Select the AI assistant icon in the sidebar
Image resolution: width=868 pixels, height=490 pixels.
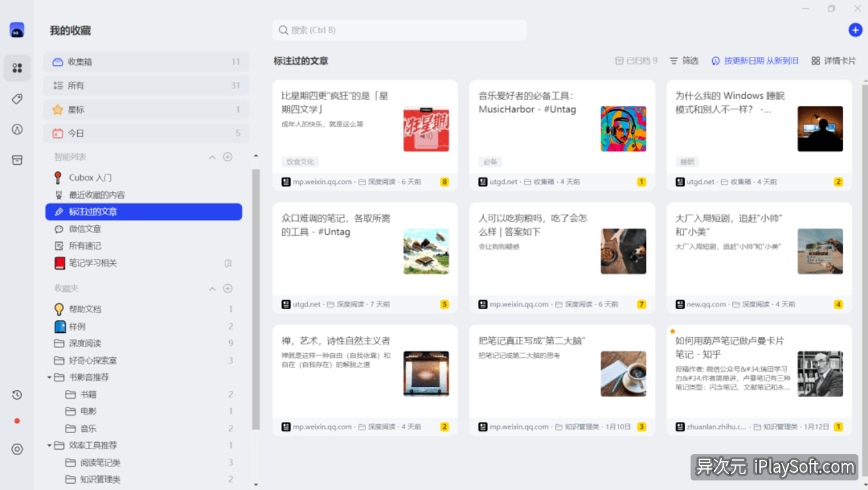(x=17, y=128)
